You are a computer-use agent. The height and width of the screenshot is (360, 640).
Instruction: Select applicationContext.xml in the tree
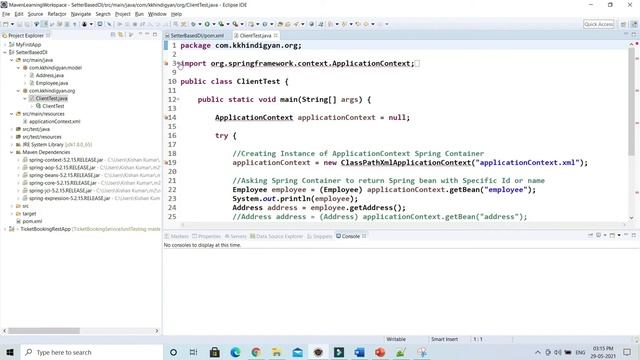55,122
